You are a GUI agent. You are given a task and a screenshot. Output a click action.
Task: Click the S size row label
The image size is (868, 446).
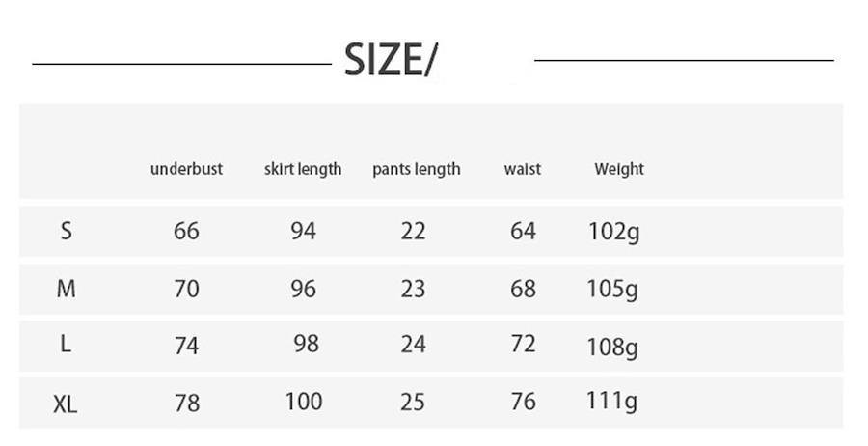coord(66,231)
